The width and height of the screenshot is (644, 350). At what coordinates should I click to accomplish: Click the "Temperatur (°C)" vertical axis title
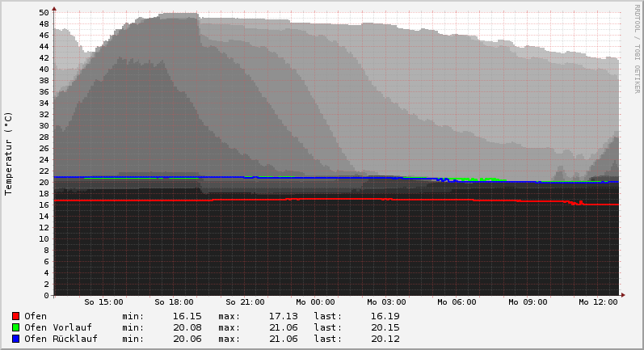click(x=9, y=154)
